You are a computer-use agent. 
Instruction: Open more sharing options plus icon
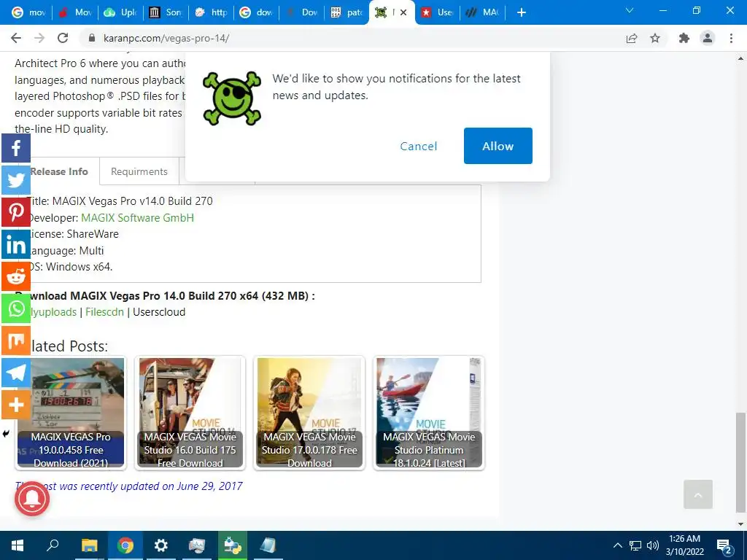click(16, 405)
